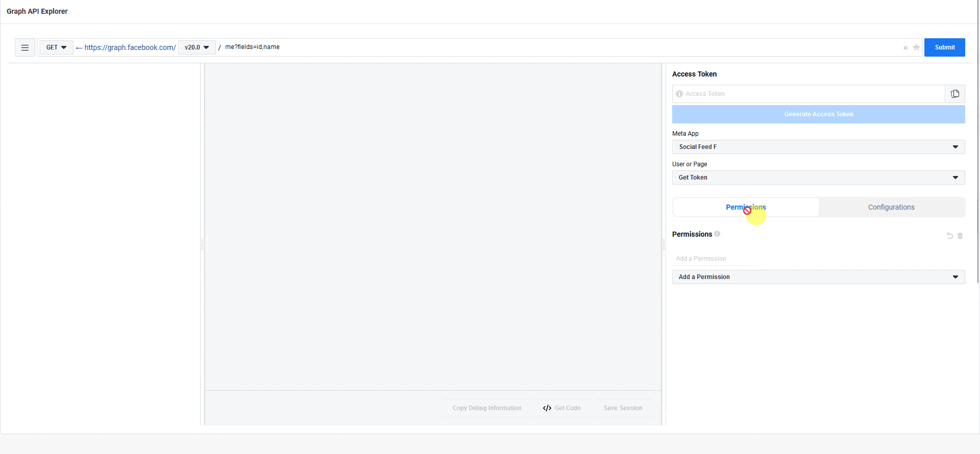This screenshot has height=454, width=980.
Task: Favorite this query with the star icon
Action: (x=916, y=47)
